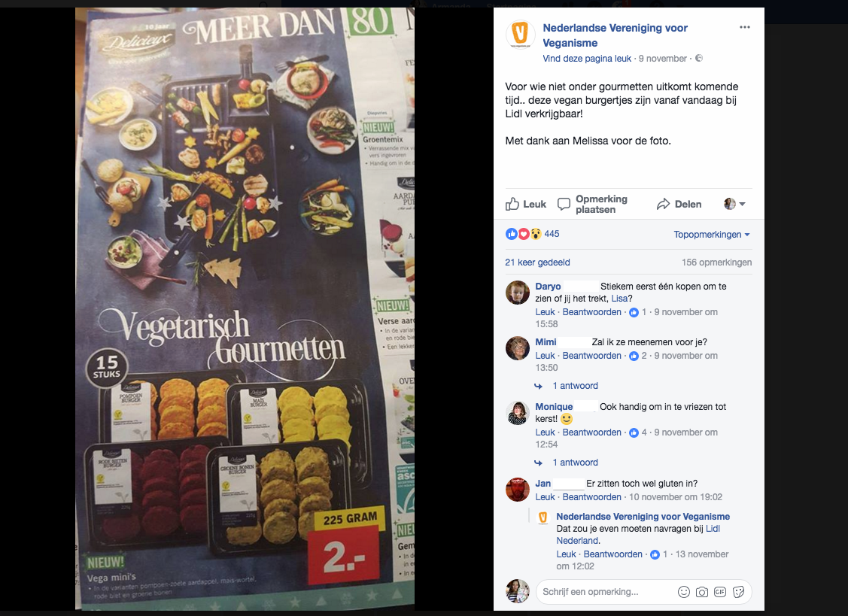
Task: Open the three-dot post options menu
Action: tap(745, 27)
